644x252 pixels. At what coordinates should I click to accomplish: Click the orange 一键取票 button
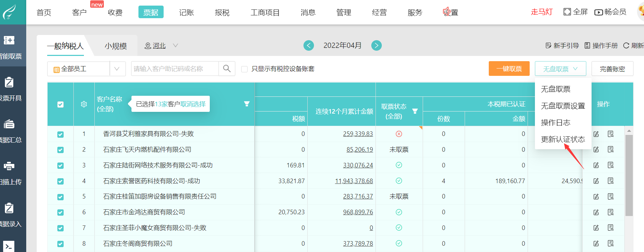(509, 69)
